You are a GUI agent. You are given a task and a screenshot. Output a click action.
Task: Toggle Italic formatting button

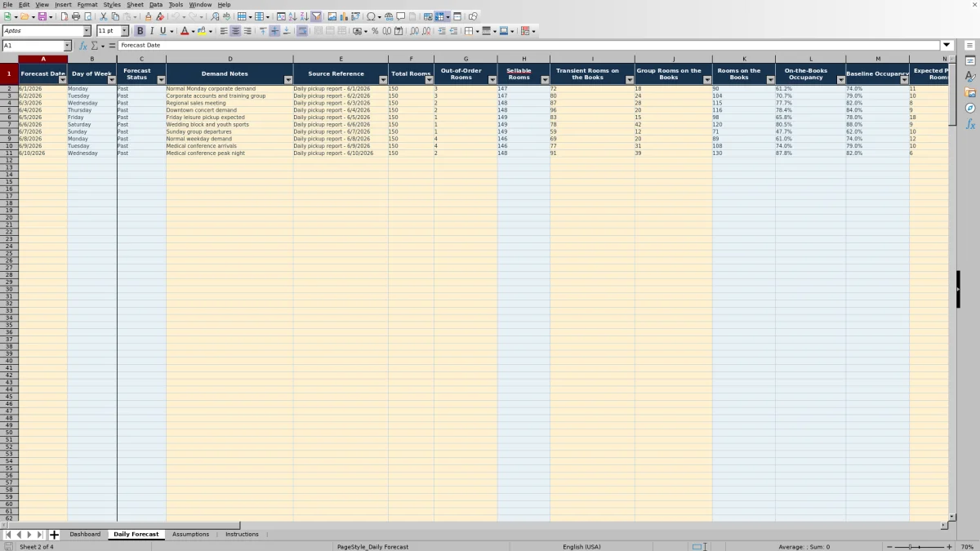(x=151, y=31)
